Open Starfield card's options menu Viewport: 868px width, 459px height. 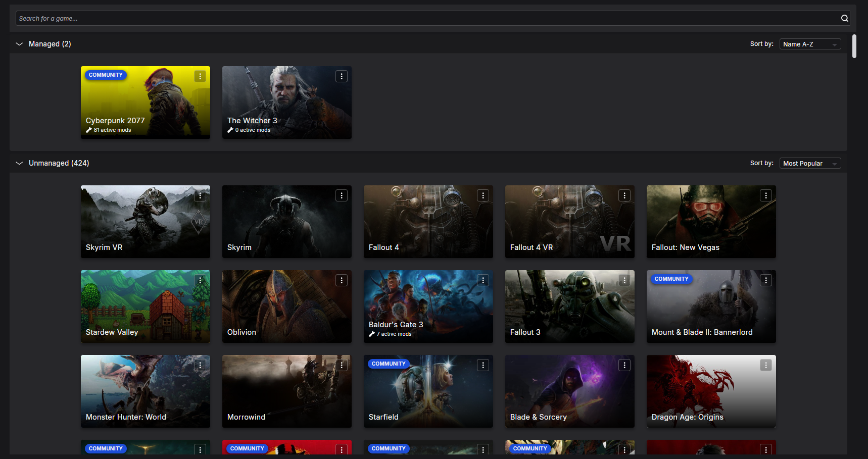point(483,365)
